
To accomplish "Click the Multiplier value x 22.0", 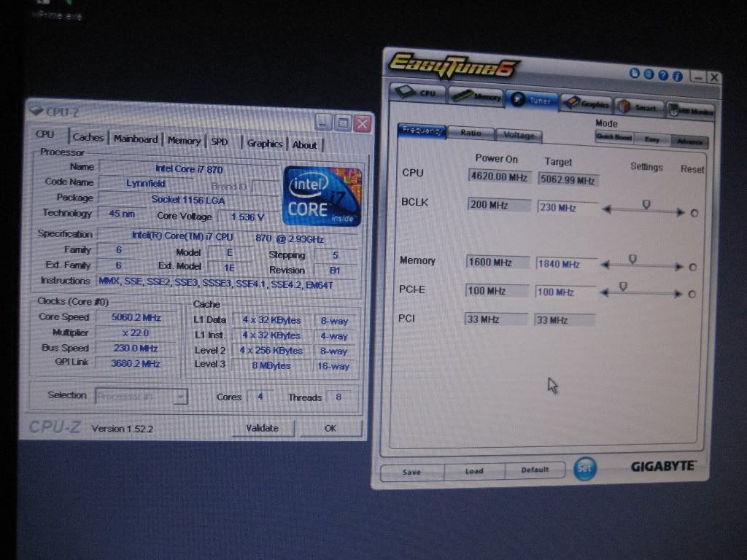I will point(136,332).
